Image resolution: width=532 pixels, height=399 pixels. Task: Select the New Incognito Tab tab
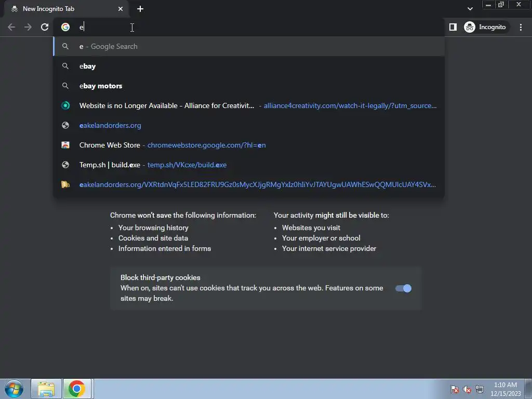tap(66, 9)
